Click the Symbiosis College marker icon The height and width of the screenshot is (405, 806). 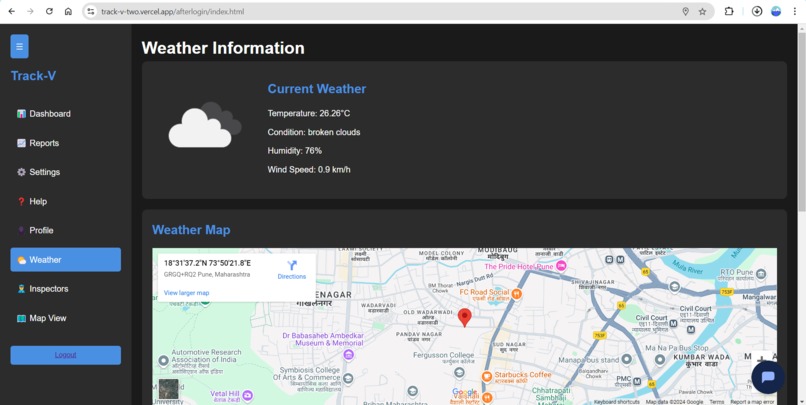click(x=348, y=379)
